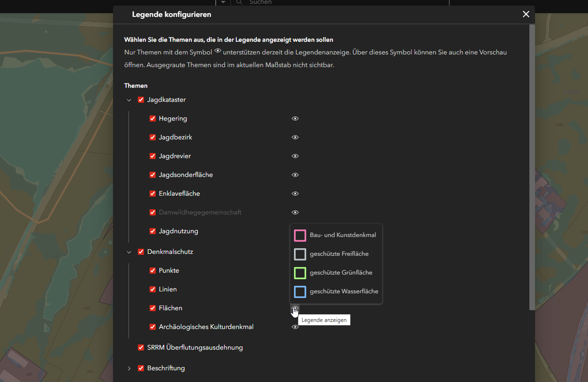Disable SRRM Überflutungsausdehnung checkbox

[141, 348]
